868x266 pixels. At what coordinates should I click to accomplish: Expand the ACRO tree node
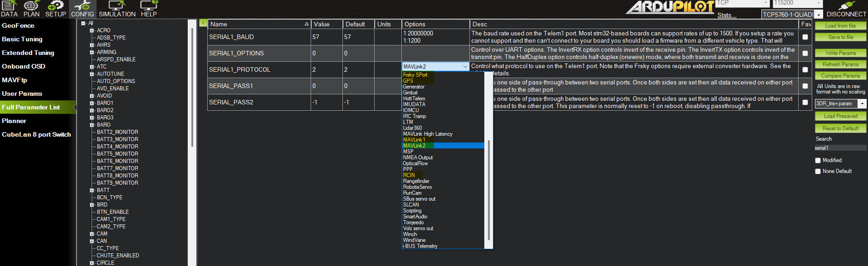[92, 30]
